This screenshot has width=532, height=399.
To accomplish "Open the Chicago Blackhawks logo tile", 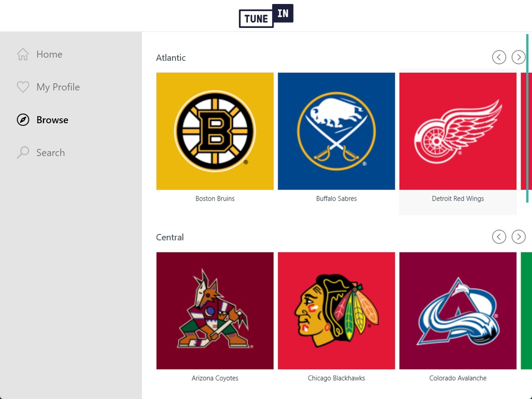I will click(336, 310).
